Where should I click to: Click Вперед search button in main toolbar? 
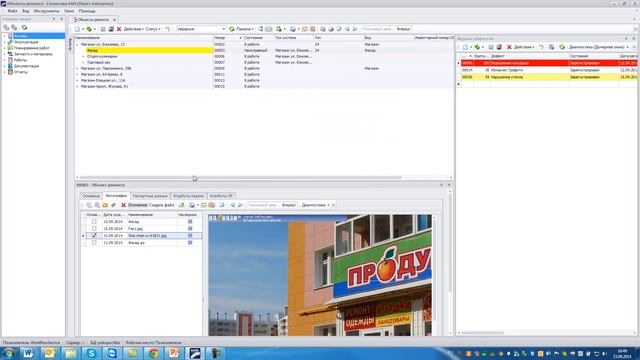(x=403, y=29)
